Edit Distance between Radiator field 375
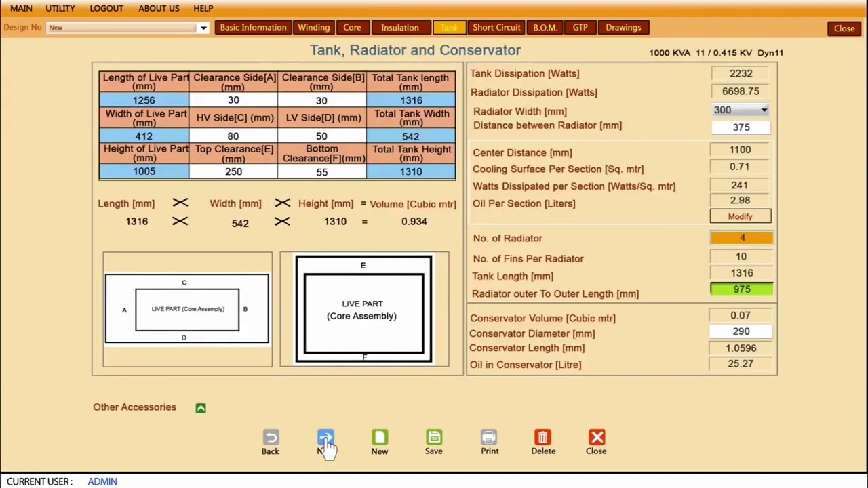 coord(741,127)
